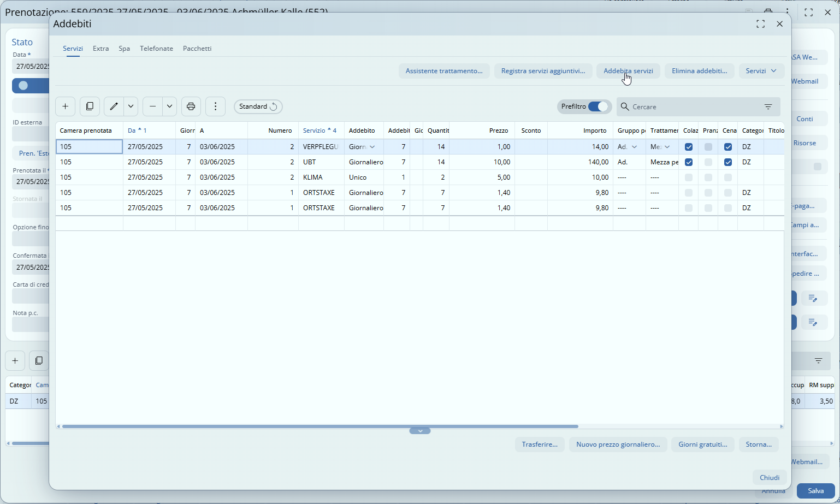Screen dimensions: 840x504
Task: Go to the Pacchetti tab
Action: tap(197, 49)
